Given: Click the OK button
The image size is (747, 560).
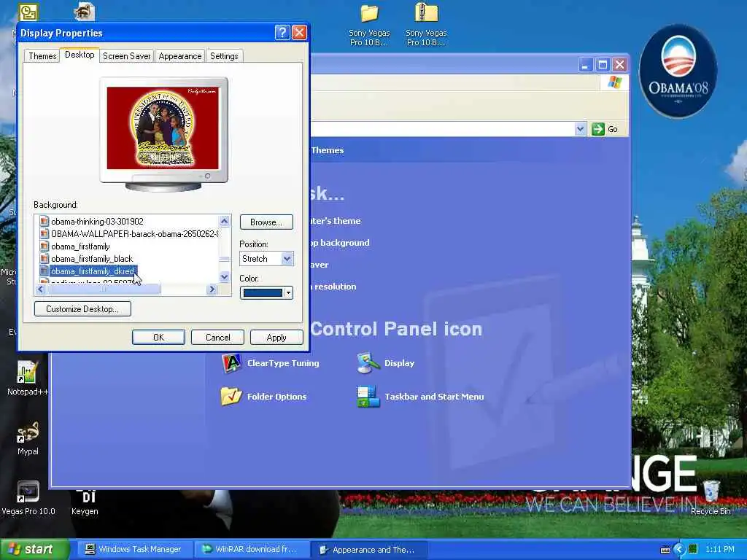Looking at the screenshot, I should pos(158,337).
